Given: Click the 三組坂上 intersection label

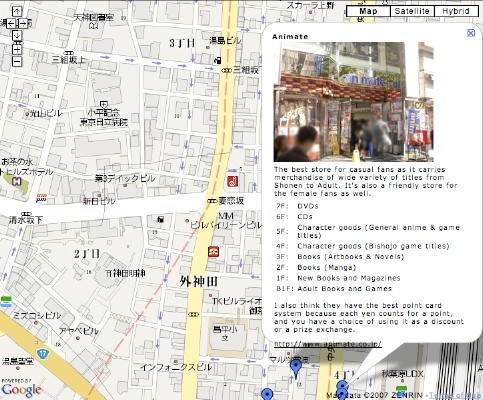Looking at the screenshot, I should (69, 60).
